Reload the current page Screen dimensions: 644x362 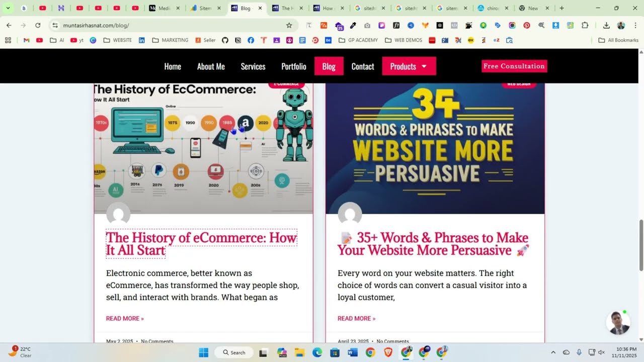click(38, 25)
